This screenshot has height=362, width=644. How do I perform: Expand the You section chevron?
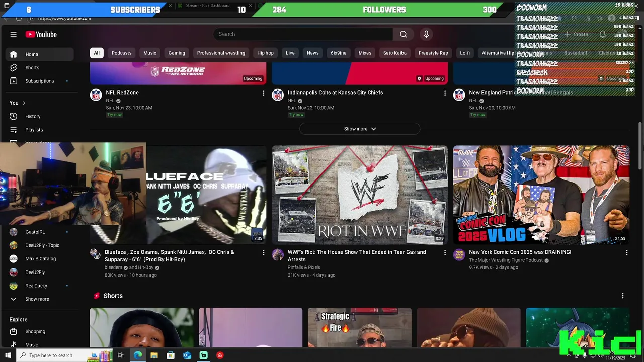pyautogui.click(x=23, y=103)
